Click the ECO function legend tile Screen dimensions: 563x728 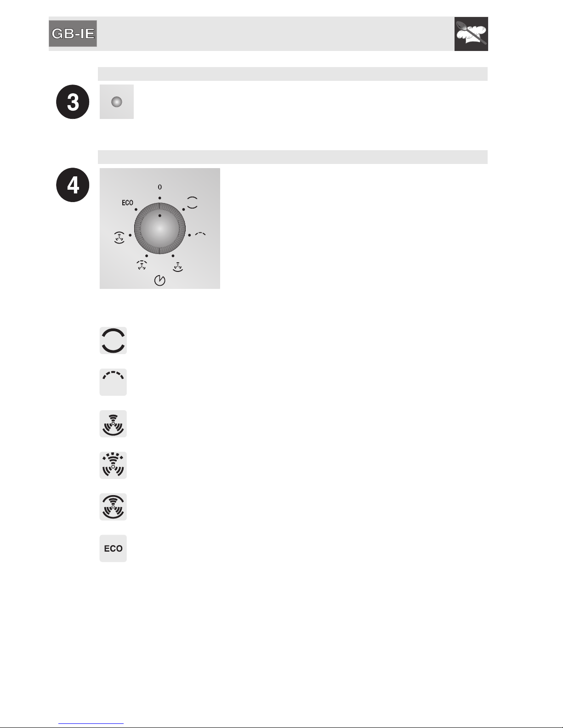pyautogui.click(x=113, y=548)
